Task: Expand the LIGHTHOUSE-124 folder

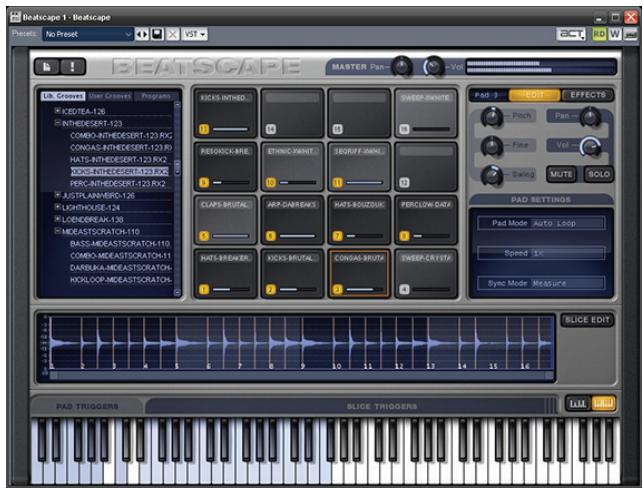Action: pos(58,207)
